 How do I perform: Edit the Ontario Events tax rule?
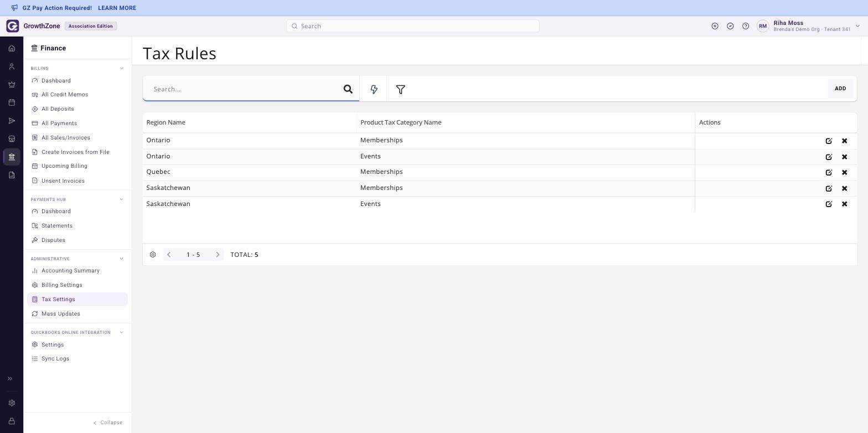[x=829, y=157]
